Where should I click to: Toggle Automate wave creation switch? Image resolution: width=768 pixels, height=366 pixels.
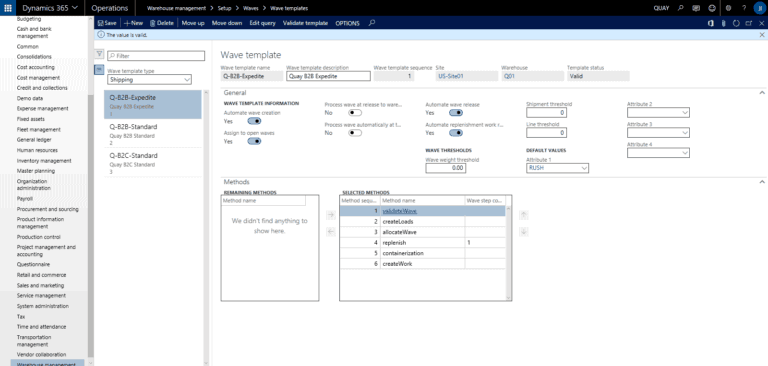click(x=254, y=121)
